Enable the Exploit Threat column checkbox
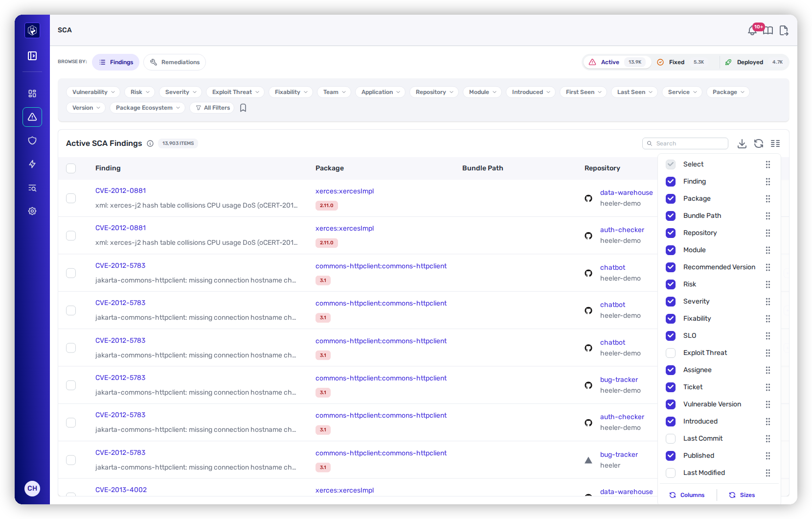Screen dimensions: 812x519 pos(671,353)
